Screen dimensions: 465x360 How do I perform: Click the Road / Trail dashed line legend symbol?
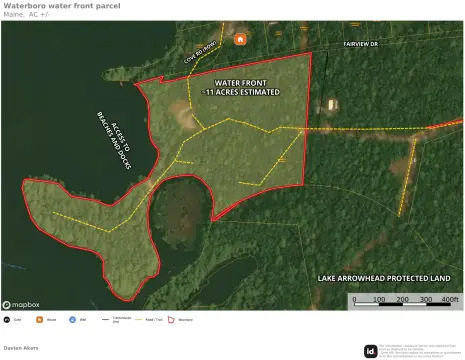139,320
